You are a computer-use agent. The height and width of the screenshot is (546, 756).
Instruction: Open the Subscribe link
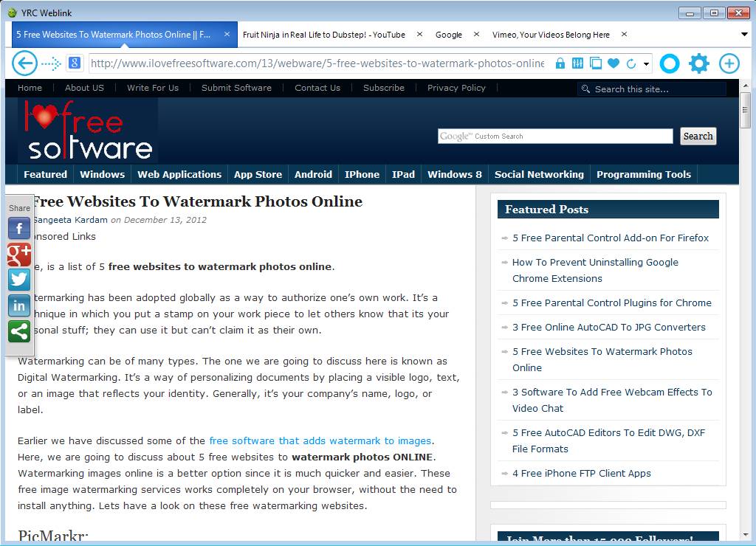384,88
